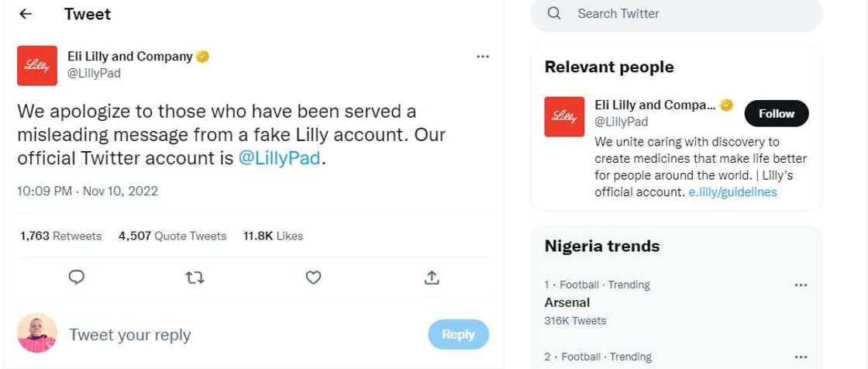The height and width of the screenshot is (369, 868).
Task: Follow Eli Lilly and Company
Action: point(776,113)
